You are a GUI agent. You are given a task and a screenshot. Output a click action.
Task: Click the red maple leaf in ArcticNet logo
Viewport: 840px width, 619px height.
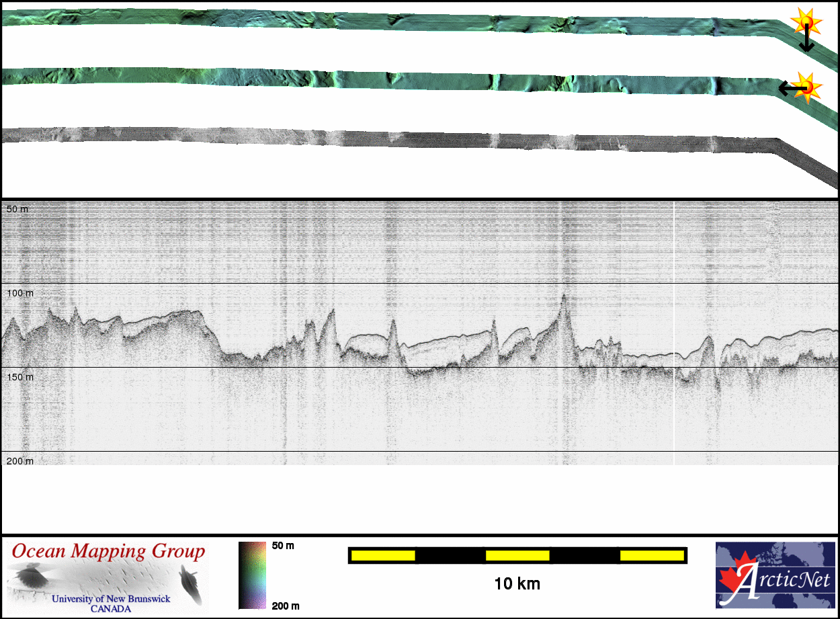pyautogui.click(x=732, y=578)
